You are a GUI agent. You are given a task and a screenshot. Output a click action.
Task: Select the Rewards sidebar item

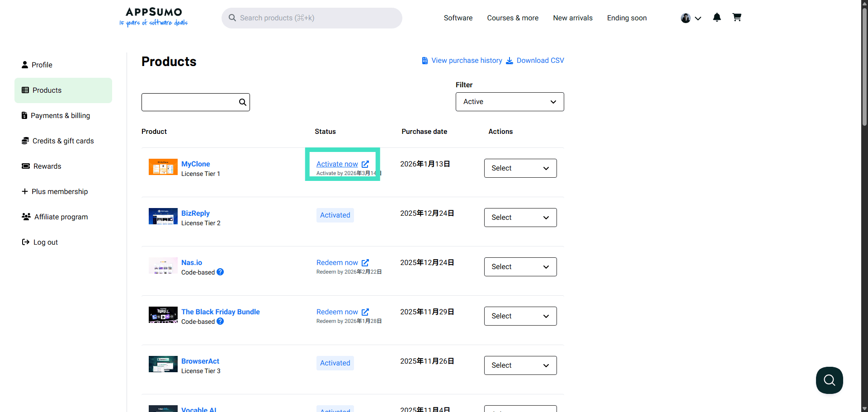(x=47, y=166)
